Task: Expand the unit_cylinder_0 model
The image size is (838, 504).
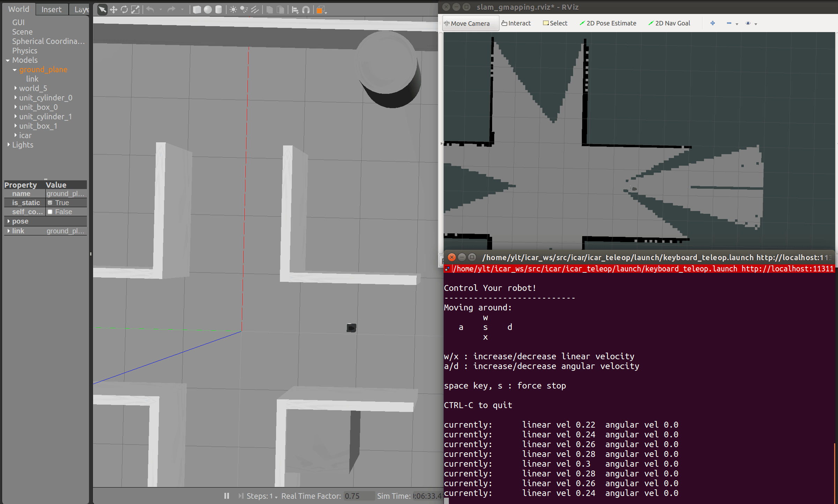Action: (x=15, y=98)
